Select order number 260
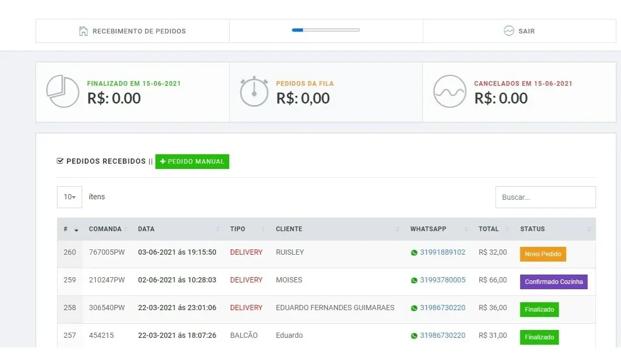621x364 pixels. (70, 252)
